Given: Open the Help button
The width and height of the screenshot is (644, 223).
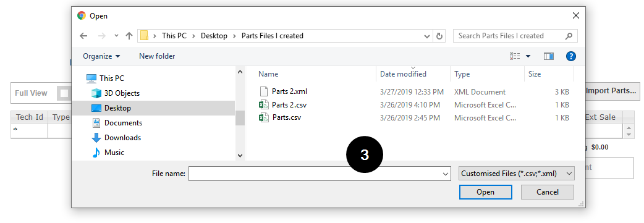Looking at the screenshot, I should (x=571, y=56).
